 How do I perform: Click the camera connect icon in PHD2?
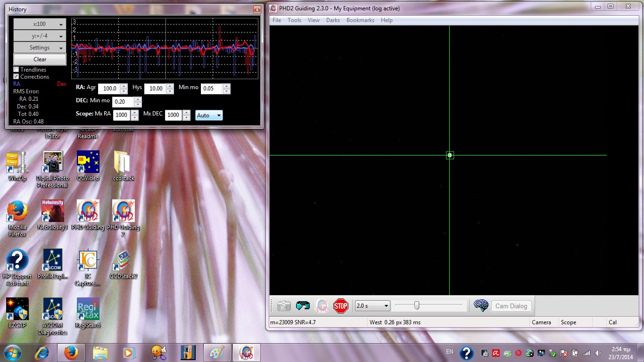coord(284,306)
